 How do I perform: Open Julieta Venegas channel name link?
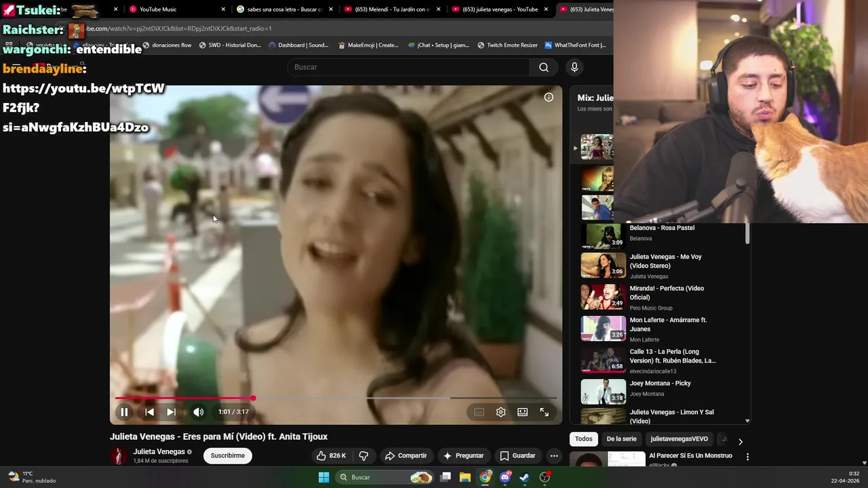(x=159, y=452)
